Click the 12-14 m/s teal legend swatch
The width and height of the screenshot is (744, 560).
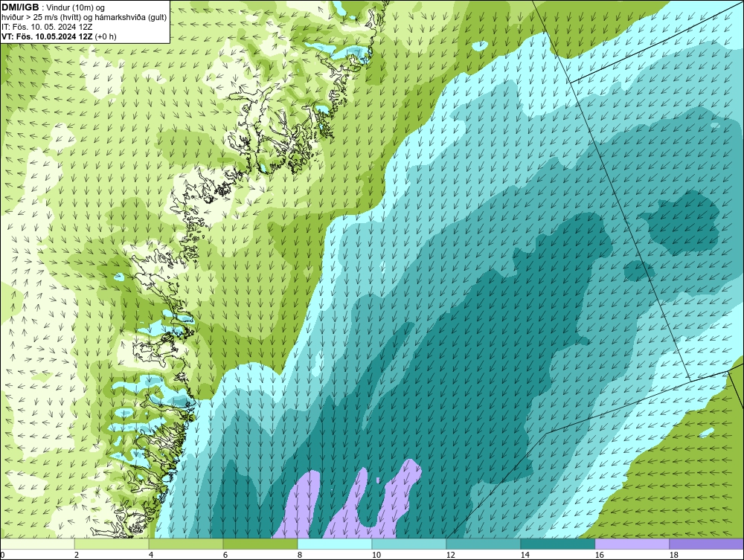[x=483, y=544]
